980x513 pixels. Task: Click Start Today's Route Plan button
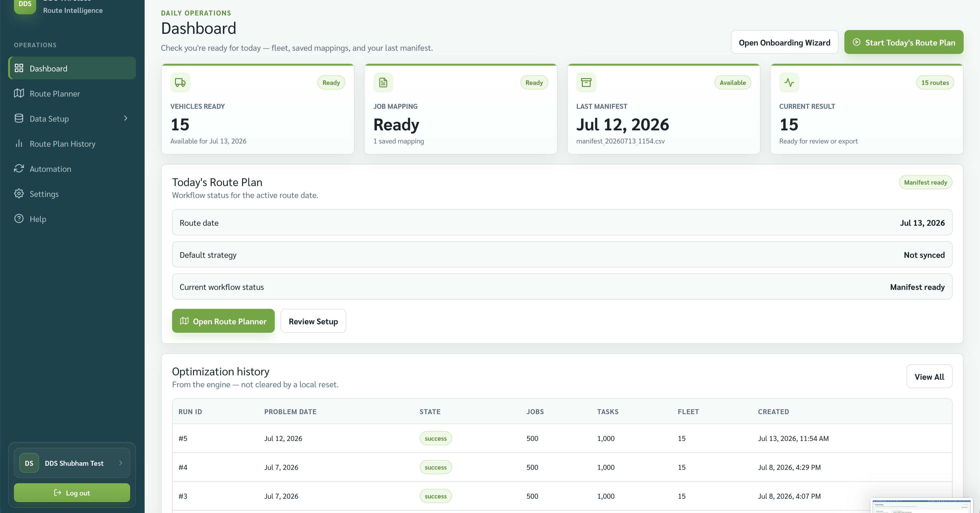click(904, 42)
